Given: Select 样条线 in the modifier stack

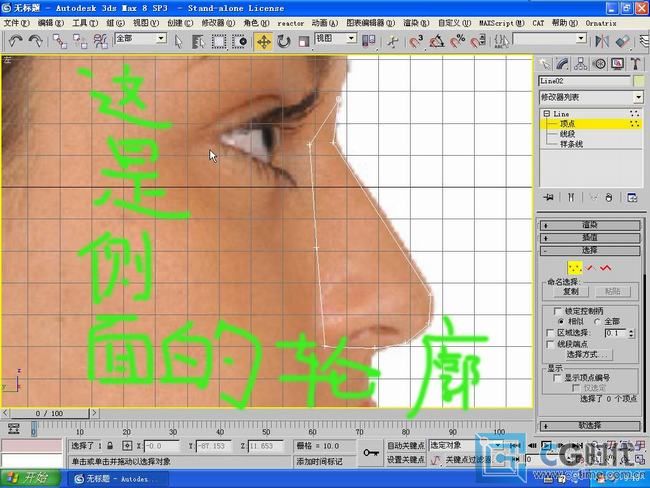Looking at the screenshot, I should (571, 144).
